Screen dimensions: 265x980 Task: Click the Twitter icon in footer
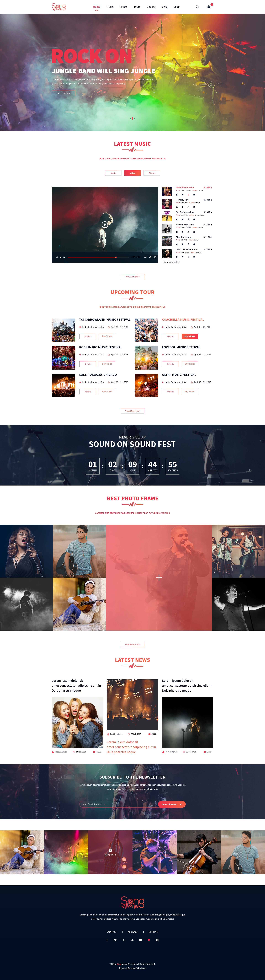(x=115, y=940)
